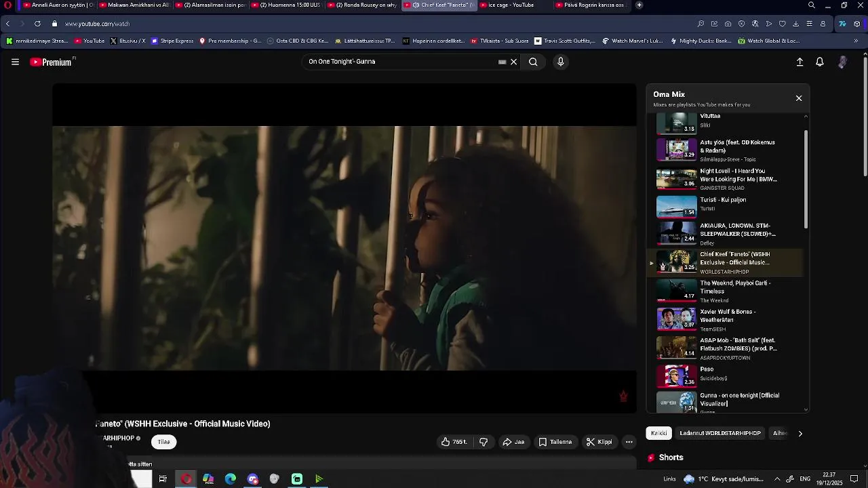The image size is (868, 488).
Task: Switch to the Makwan Amirkhani tab
Action: tap(134, 5)
